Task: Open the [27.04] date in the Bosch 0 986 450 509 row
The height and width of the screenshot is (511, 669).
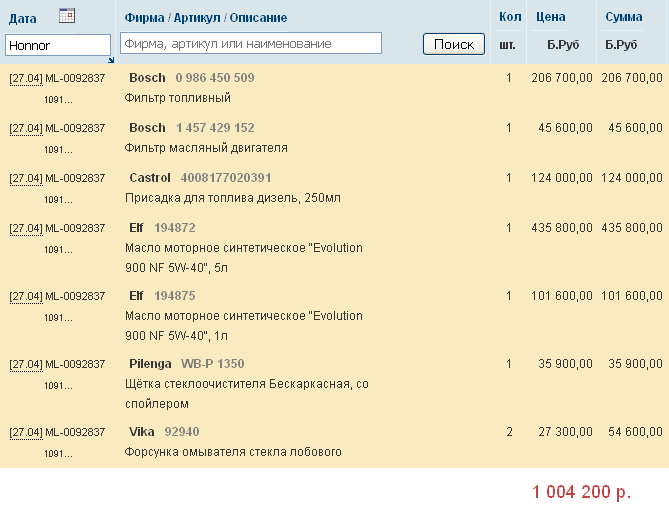Action: point(26,78)
